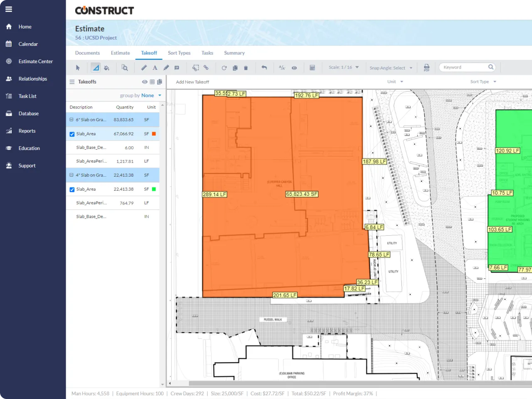Uncheck the green Slab_Area checkbox
The width and height of the screenshot is (532, 399).
click(72, 190)
